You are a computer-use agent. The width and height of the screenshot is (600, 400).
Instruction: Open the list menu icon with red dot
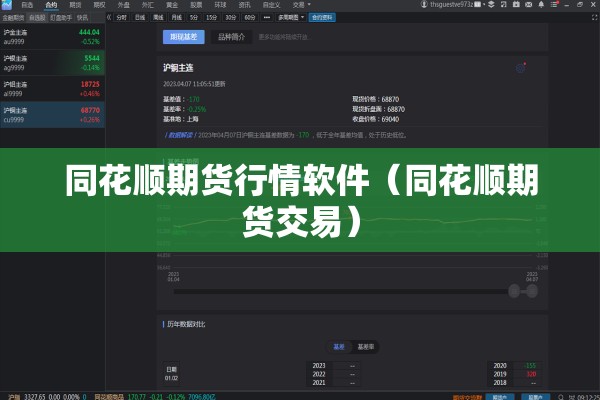point(554,5)
